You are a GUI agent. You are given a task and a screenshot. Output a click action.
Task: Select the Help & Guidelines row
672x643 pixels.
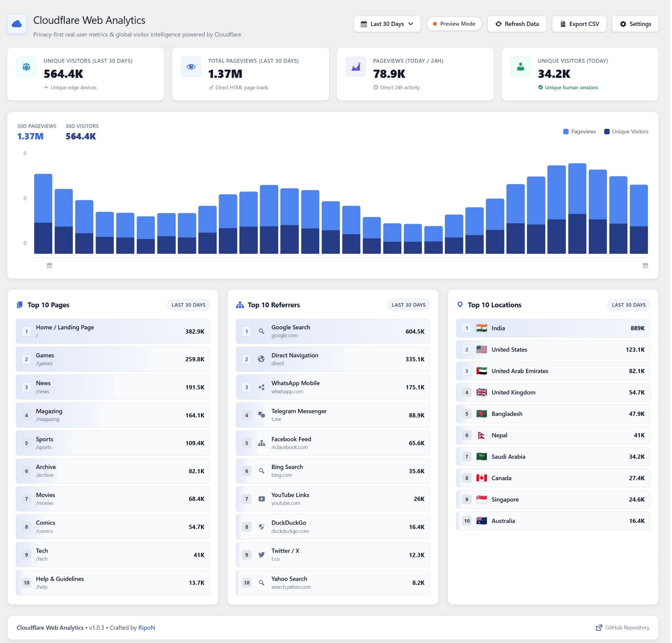113,583
